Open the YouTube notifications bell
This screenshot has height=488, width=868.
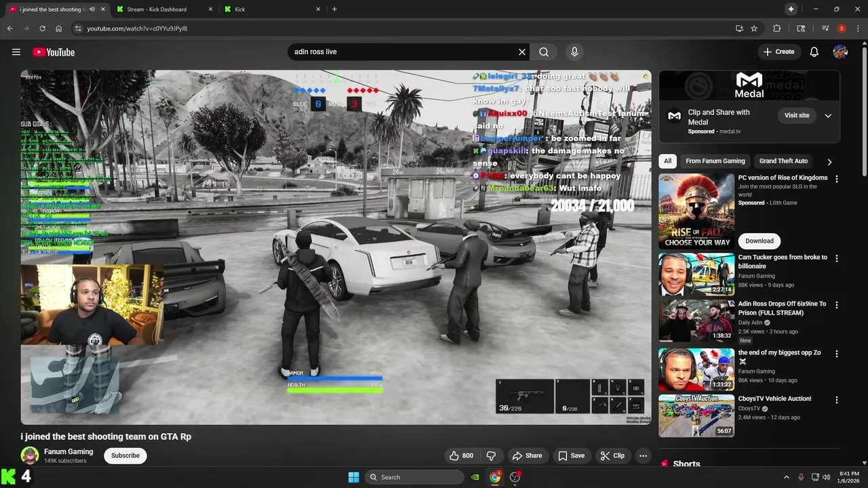(814, 52)
